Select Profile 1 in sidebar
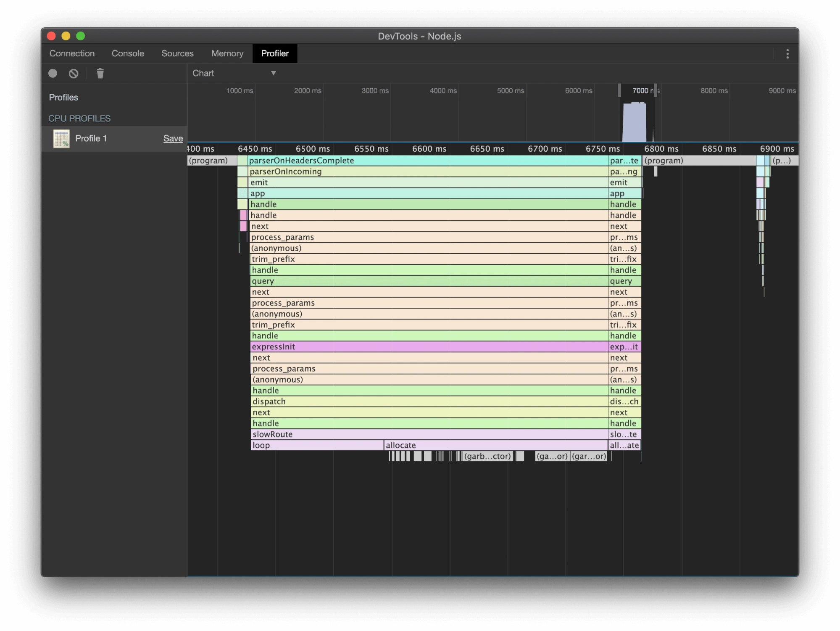 (x=114, y=139)
